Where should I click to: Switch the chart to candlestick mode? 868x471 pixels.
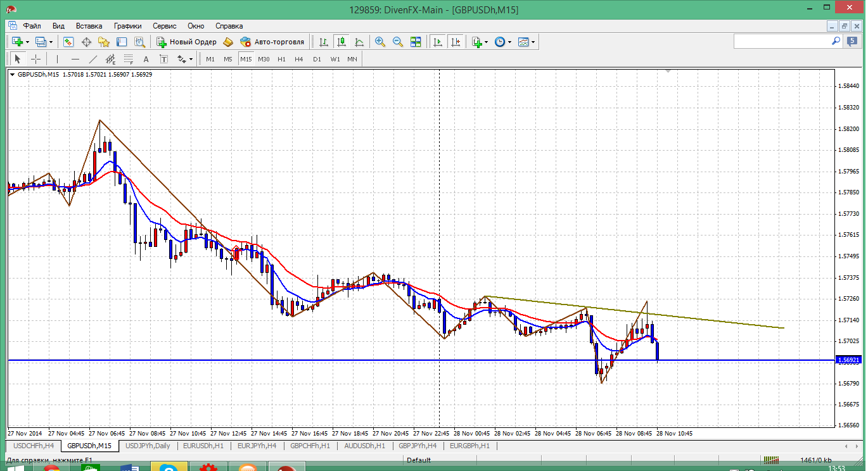pyautogui.click(x=341, y=42)
